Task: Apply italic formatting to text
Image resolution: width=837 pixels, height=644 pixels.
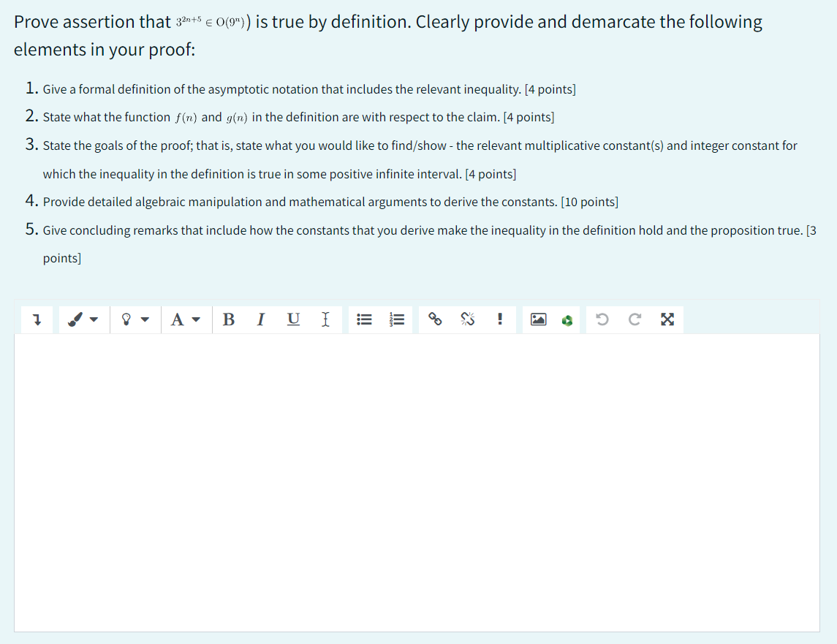Action: click(260, 319)
